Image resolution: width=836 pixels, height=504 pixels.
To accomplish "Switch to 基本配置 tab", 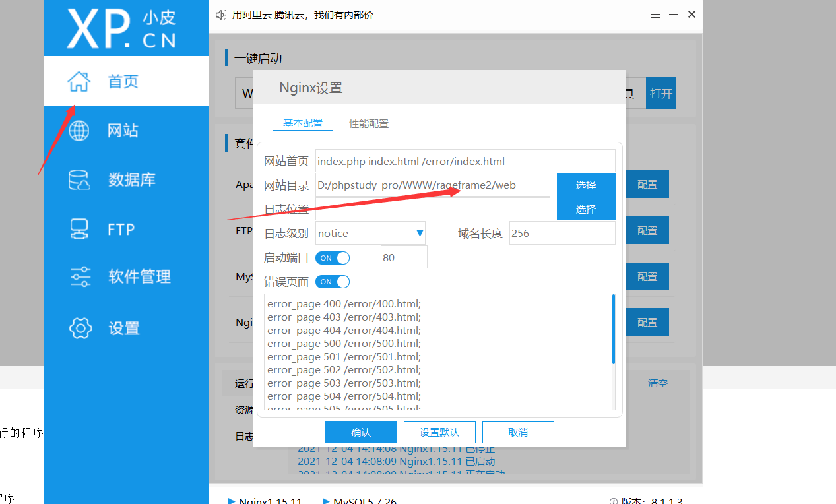I will click(303, 123).
